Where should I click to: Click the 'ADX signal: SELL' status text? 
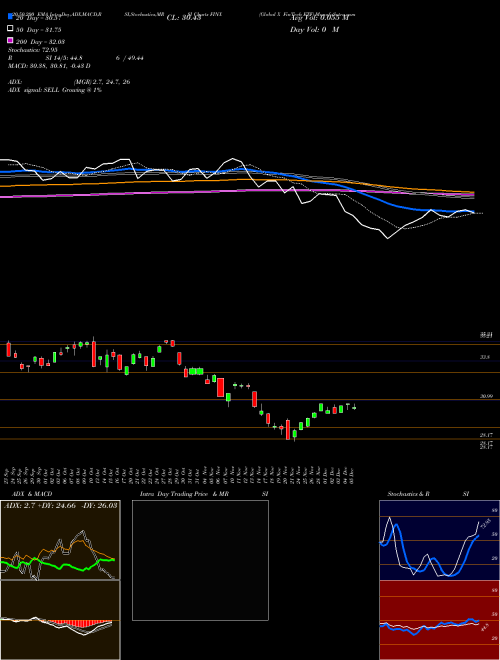click(x=34, y=90)
